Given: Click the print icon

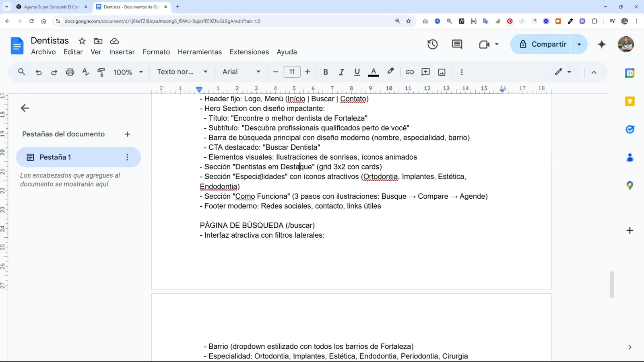Looking at the screenshot, I should point(70,72).
